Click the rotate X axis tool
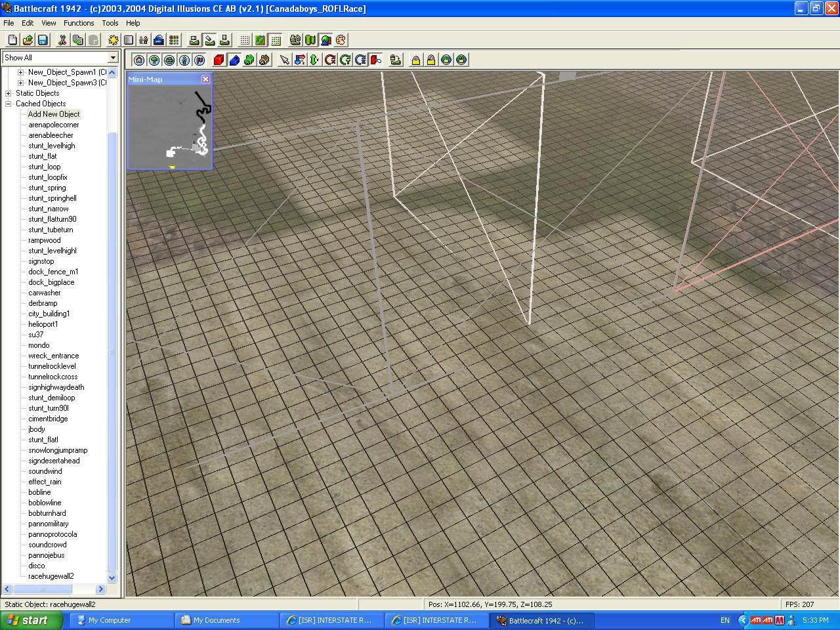 pyautogui.click(x=330, y=60)
